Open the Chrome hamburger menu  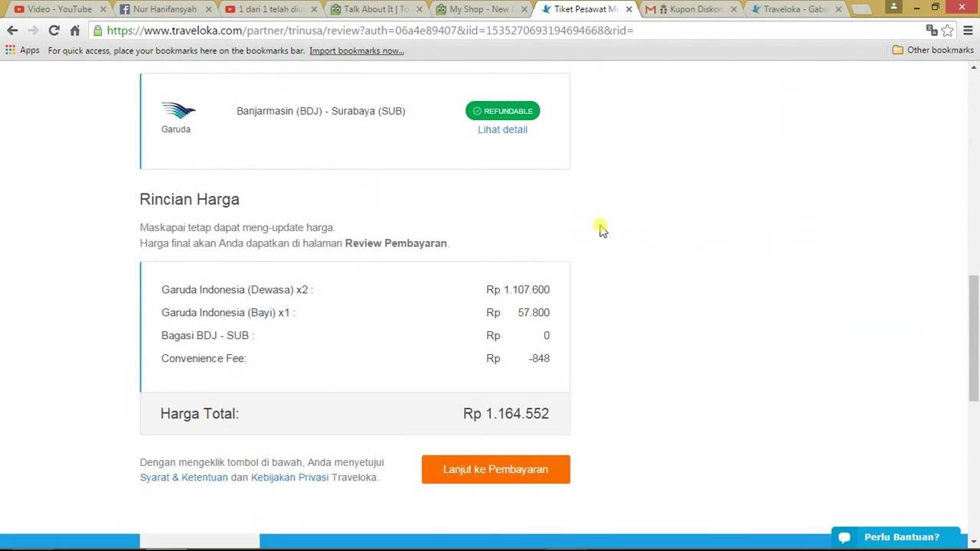[x=968, y=31]
